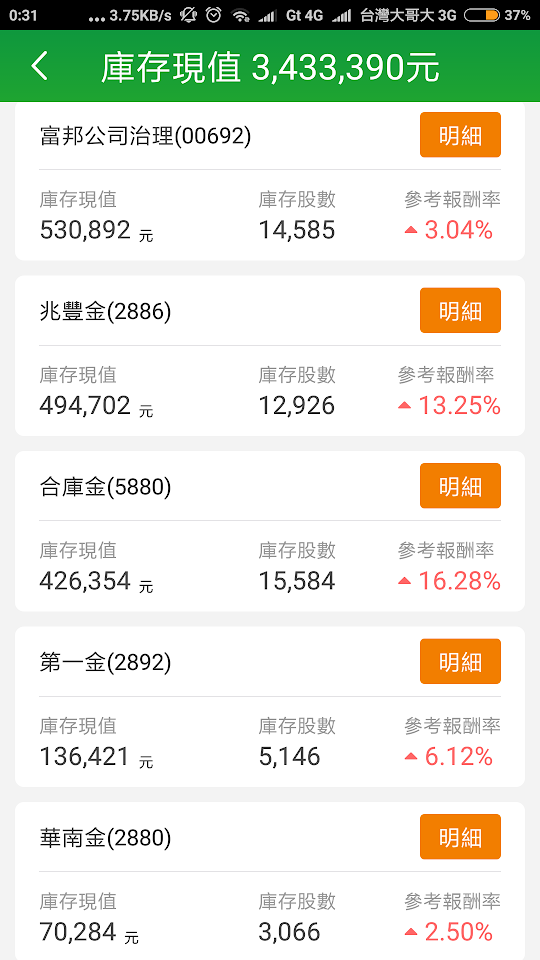Tap the 2.50% return rate of 華南金
Viewport: 540px width, 960px height.
[459, 932]
